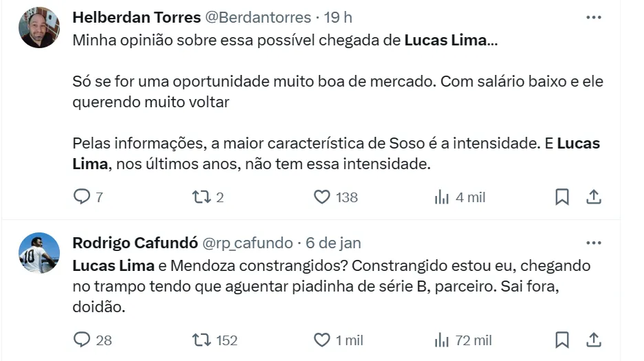Share Rodrigo Cafundó's tweet
Viewport: 644px width, 361px height.
point(593,340)
